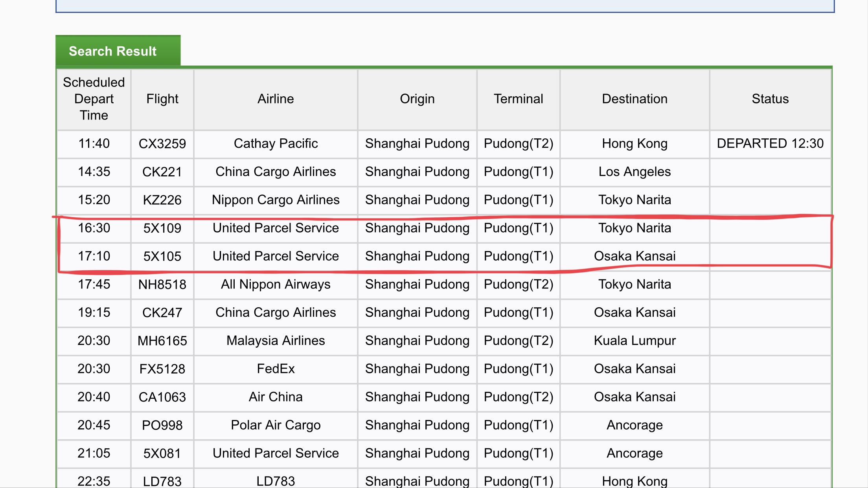Select the Status column header
The image size is (868, 488).
click(x=770, y=99)
